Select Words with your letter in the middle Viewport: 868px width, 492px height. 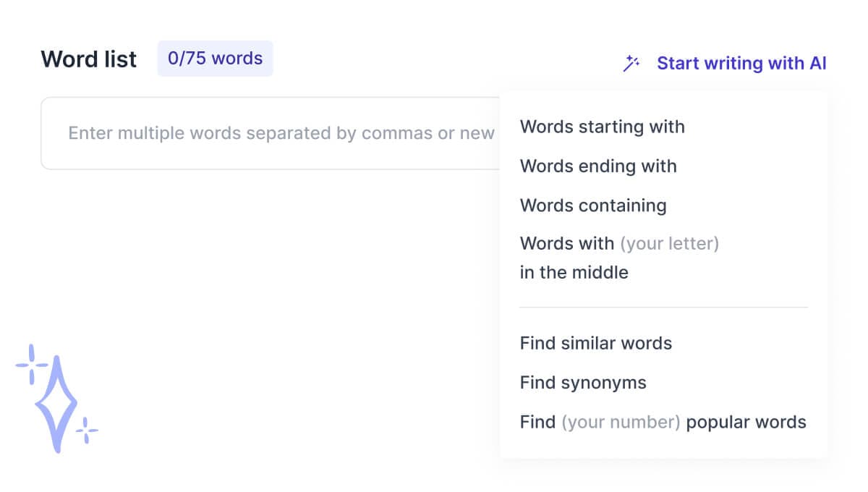point(619,258)
